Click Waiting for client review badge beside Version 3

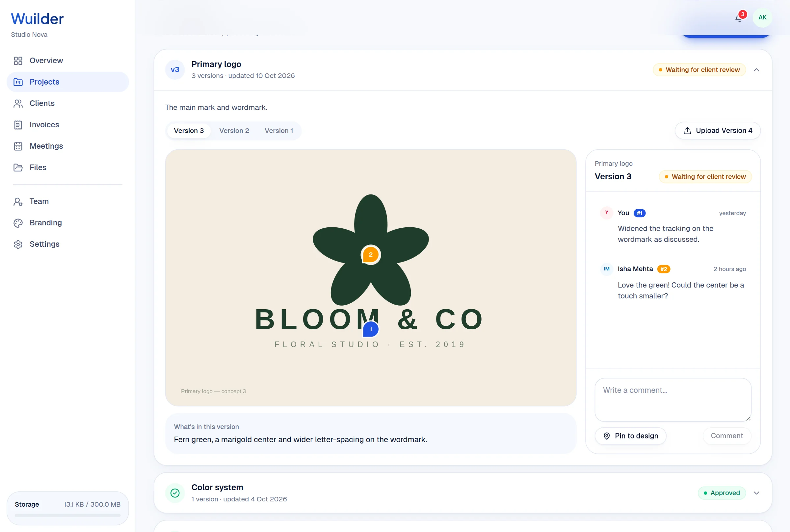coord(705,177)
